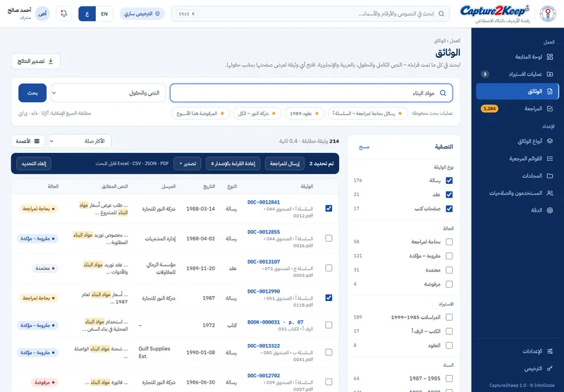Viewport: 564px width, 392px height.
Task: Click the round emblem logo beside Capture2Keep
Action: pos(548,13)
